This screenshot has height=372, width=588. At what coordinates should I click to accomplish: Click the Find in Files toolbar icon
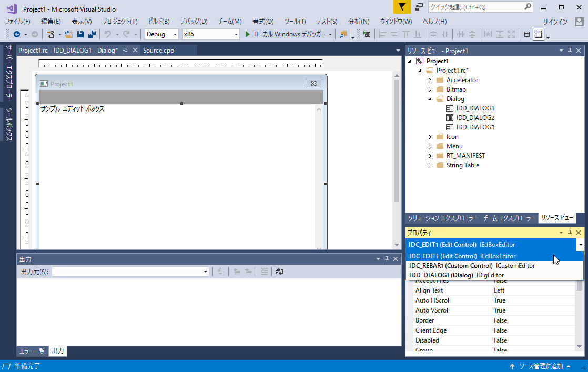click(343, 34)
